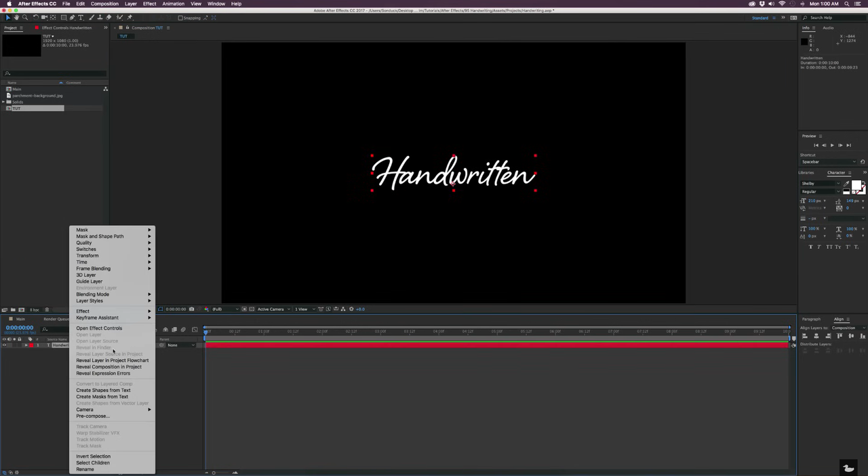Select the Unified Camera tool
This screenshot has width=868, height=476.
pyautogui.click(x=44, y=18)
